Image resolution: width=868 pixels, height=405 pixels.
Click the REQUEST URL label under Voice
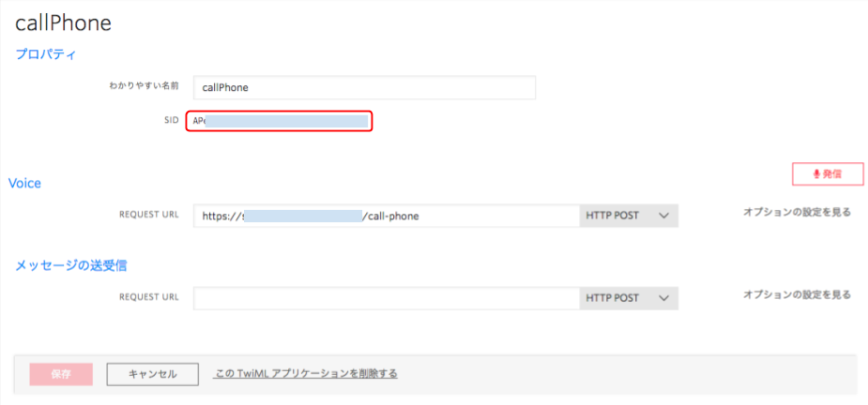pyautogui.click(x=148, y=216)
